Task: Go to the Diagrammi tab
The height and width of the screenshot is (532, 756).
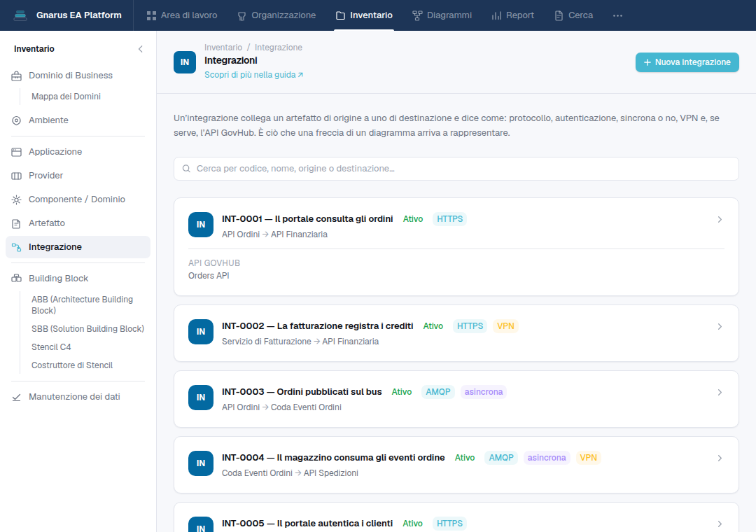Action: point(442,15)
